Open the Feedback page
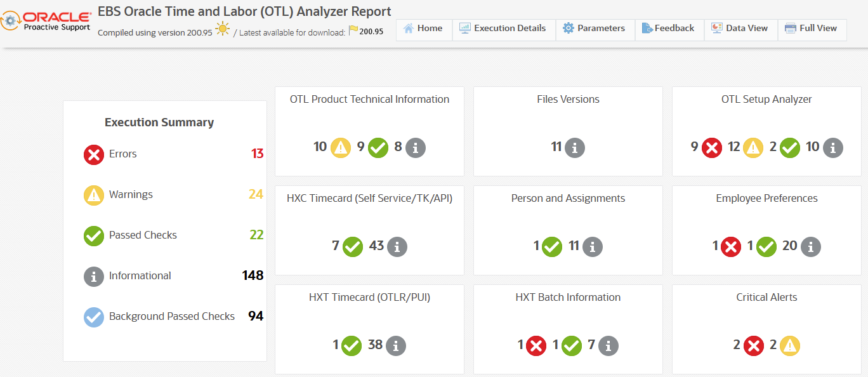Screen dimensions: 868x377 click(x=669, y=28)
